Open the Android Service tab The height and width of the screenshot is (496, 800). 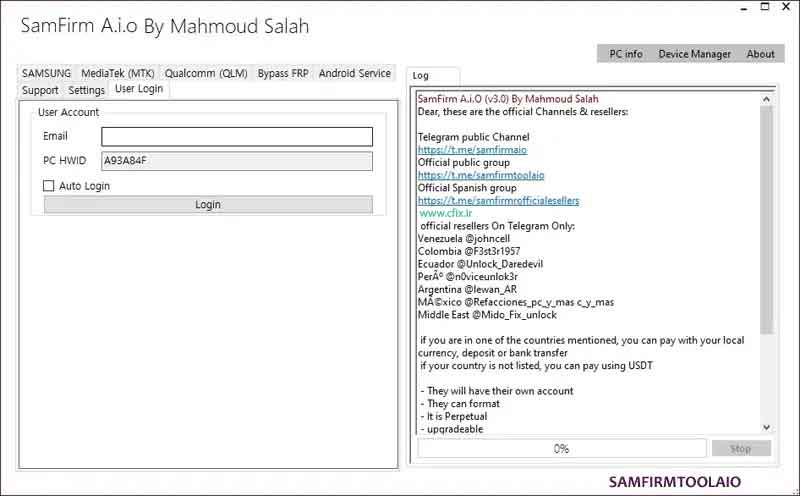[x=355, y=73]
